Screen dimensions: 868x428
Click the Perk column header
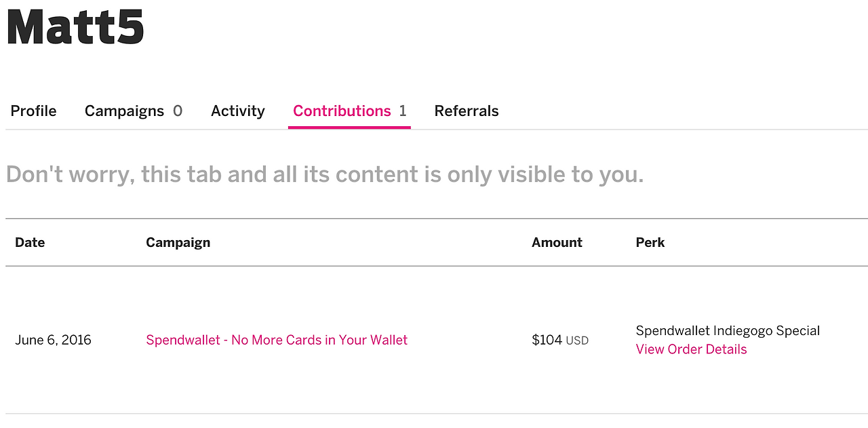[650, 243]
